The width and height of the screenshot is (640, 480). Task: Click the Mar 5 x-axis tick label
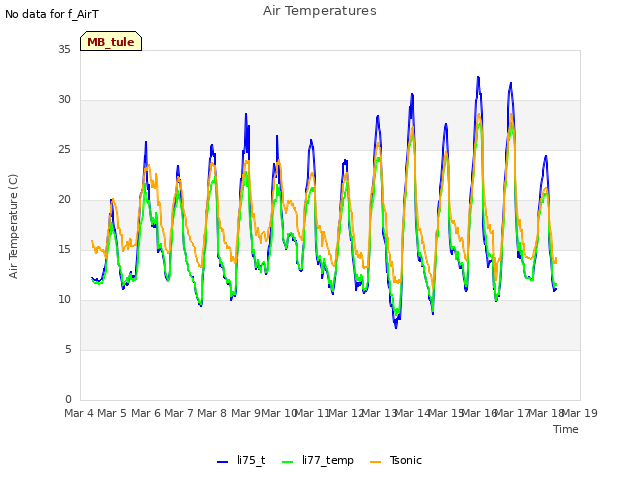coord(112,413)
